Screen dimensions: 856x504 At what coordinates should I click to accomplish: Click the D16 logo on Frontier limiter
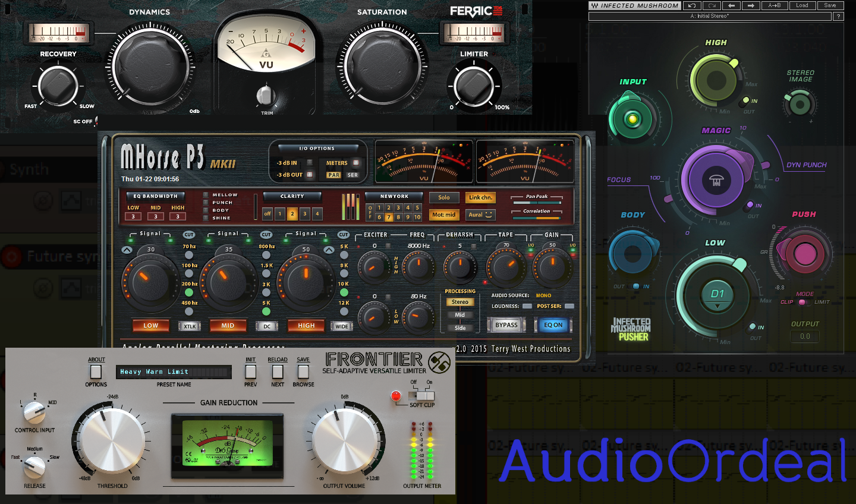439,363
